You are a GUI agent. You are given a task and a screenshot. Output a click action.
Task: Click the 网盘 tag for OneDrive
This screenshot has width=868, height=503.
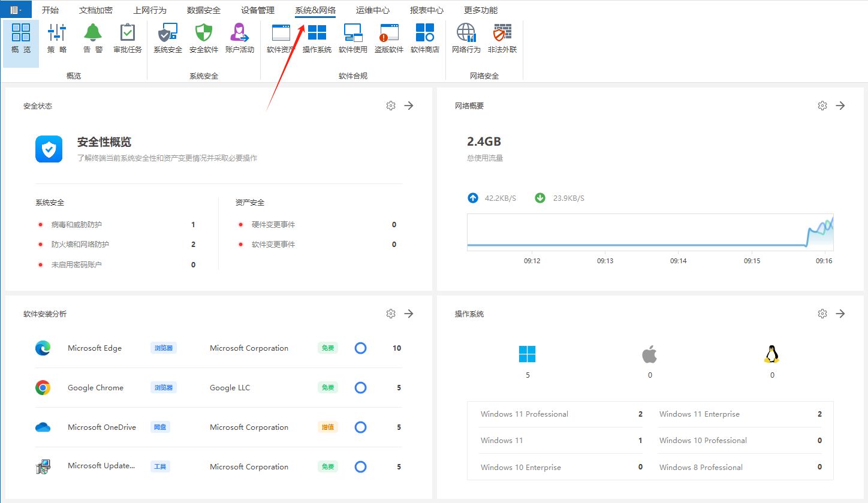coord(160,427)
